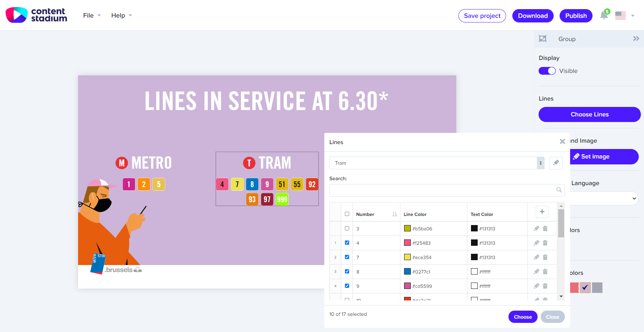The width and height of the screenshot is (644, 332).
Task: Delete line 9 with trash icon
Action: click(545, 286)
